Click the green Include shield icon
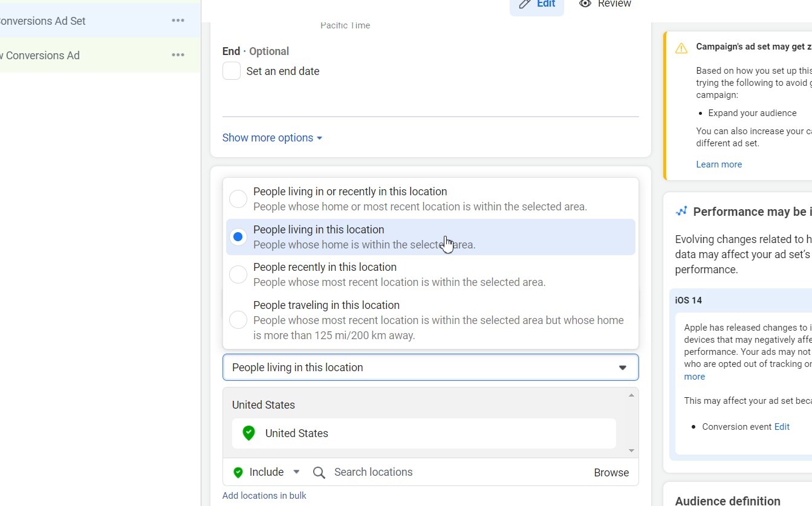Viewport: 812px width, 506px height. 238,472
